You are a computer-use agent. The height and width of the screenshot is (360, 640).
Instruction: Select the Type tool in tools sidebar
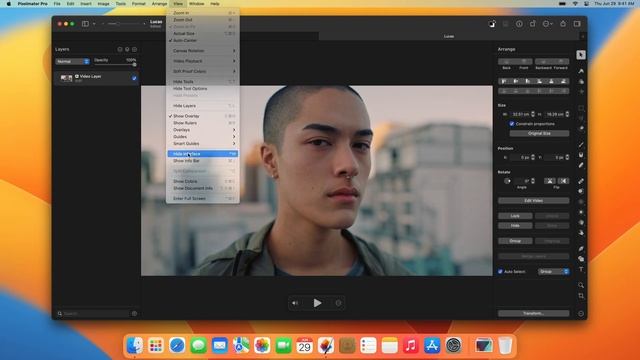(x=581, y=269)
